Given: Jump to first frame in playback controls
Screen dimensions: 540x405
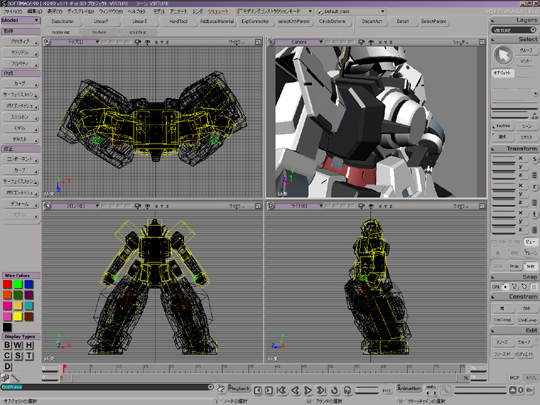Looking at the screenshot, I should point(281,390).
